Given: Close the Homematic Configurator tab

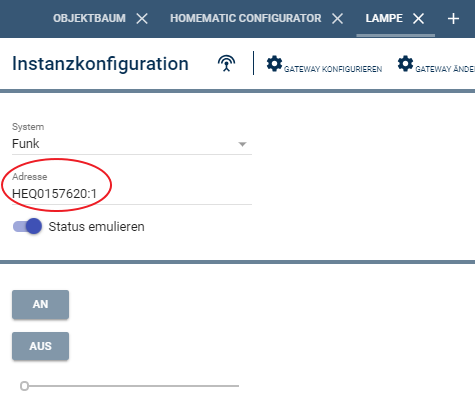Looking at the screenshot, I should point(337,19).
